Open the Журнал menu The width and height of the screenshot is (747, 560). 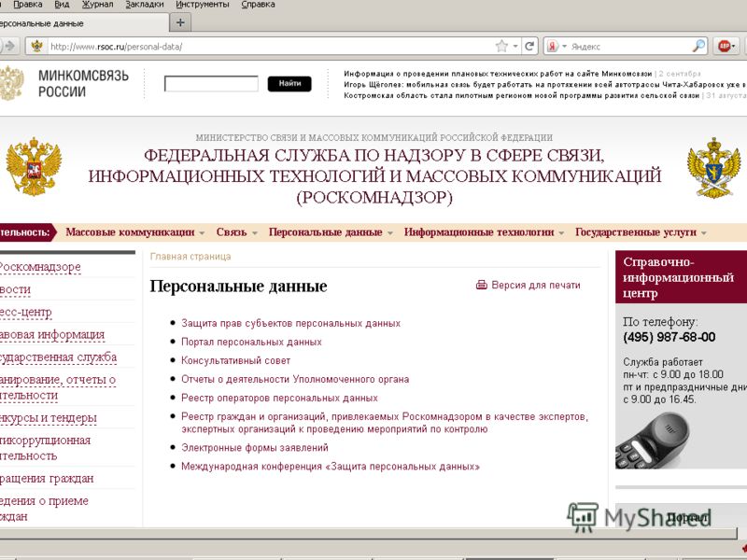point(98,5)
